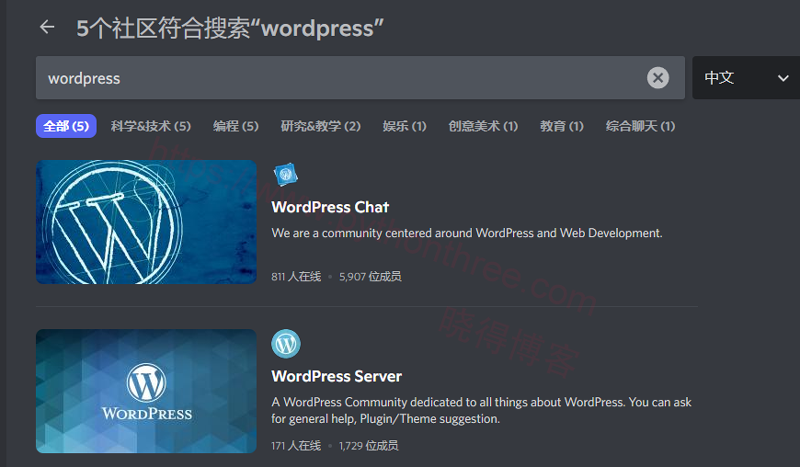Click the WordPress Server description text
Viewport: 800px width, 467px height.
pyautogui.click(x=481, y=410)
